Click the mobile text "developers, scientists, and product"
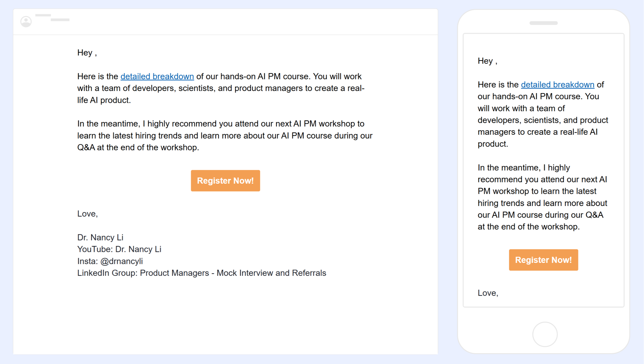644x364 pixels. pyautogui.click(x=543, y=120)
